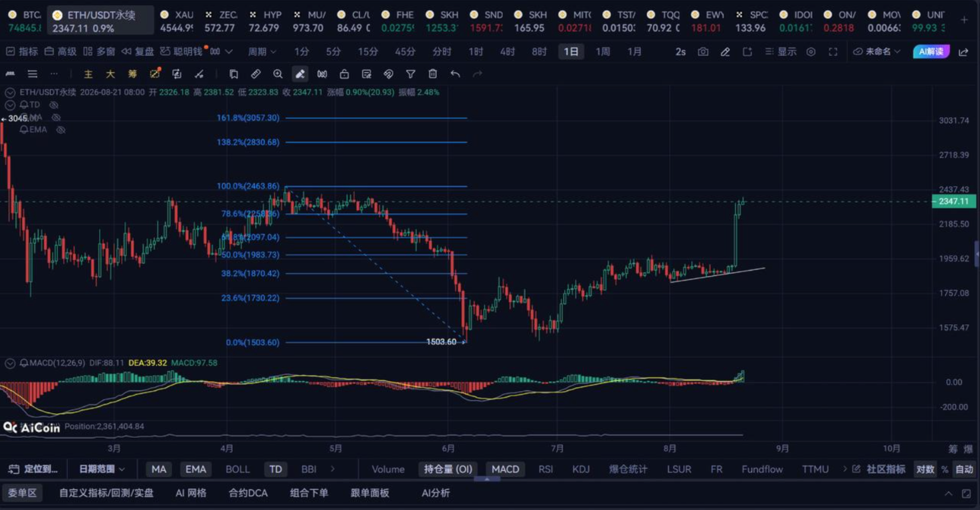Click the trend line drawing tool icon
The height and width of the screenshot is (510, 980).
click(x=199, y=74)
